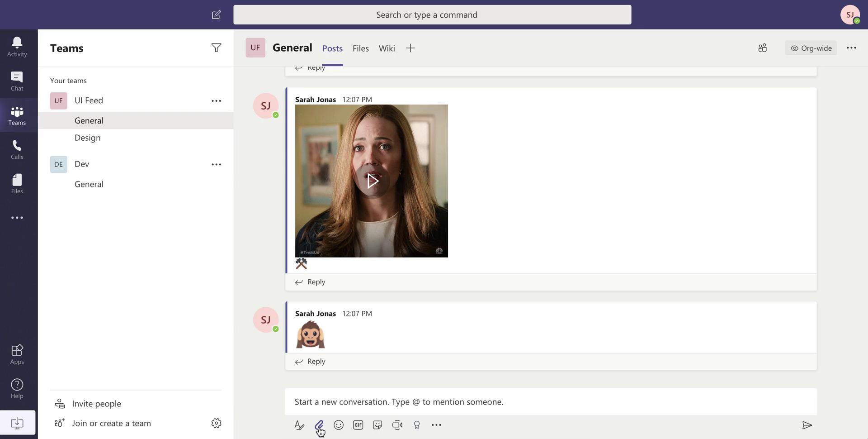Screen dimensions: 868x439
Task: Open Dev team more options
Action: coord(217,164)
